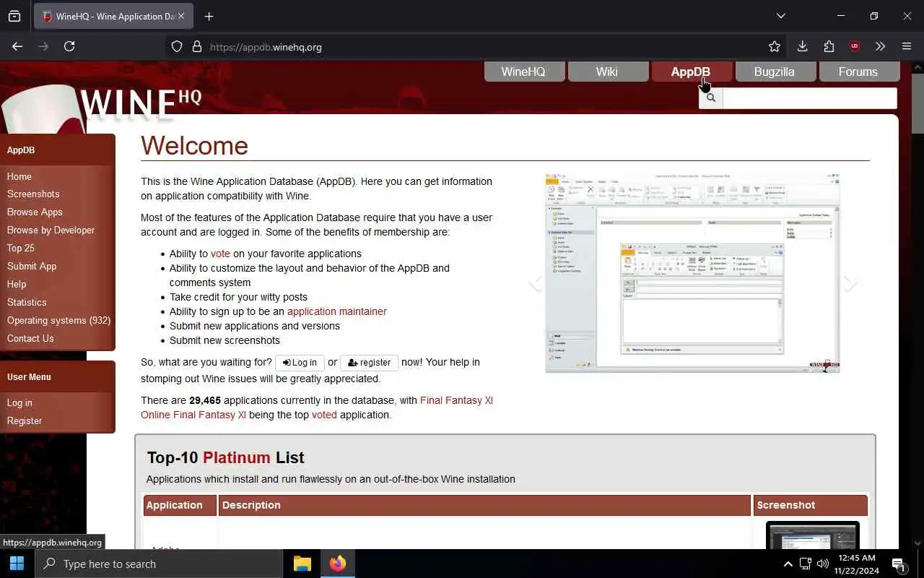This screenshot has width=924, height=578.
Task: Open Submit App in the sidebar
Action: [x=32, y=266]
